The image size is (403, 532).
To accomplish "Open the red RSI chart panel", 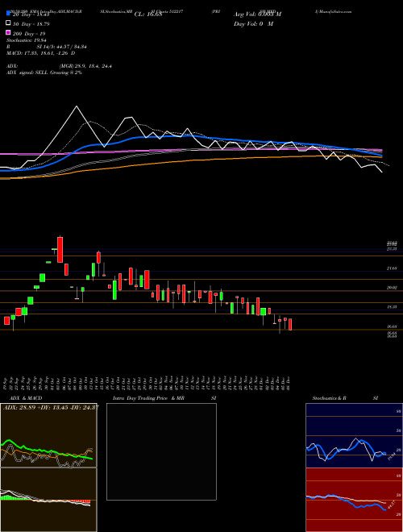I will click(354, 500).
